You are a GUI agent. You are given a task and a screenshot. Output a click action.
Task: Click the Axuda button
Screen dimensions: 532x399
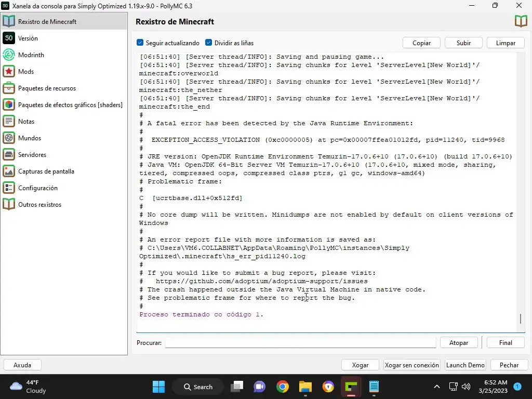pyautogui.click(x=22, y=365)
